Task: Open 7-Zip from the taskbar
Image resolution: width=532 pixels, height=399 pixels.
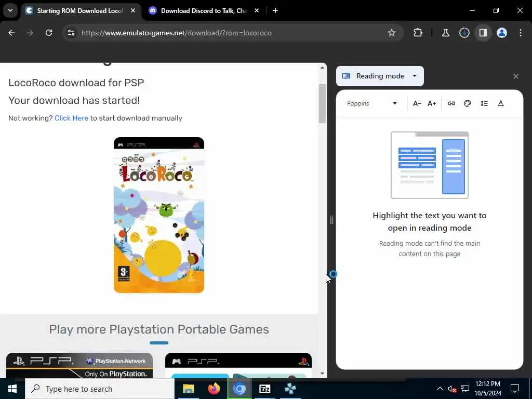Action: click(264, 389)
